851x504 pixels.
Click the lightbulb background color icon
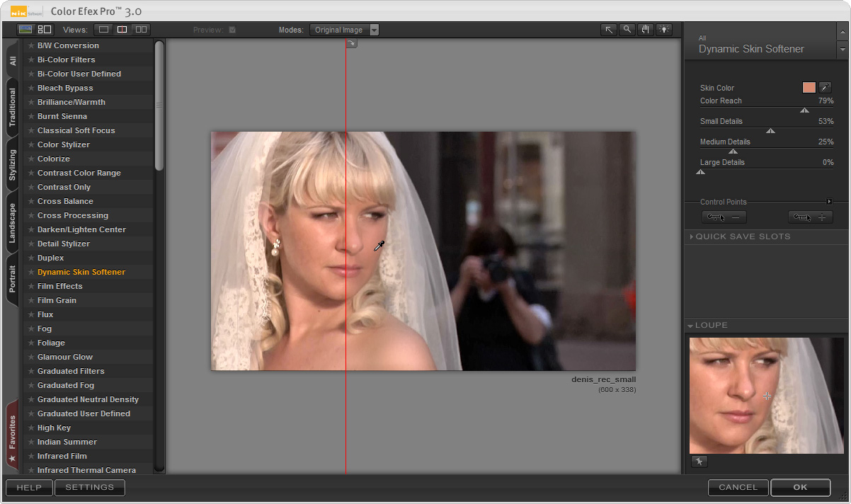click(663, 30)
